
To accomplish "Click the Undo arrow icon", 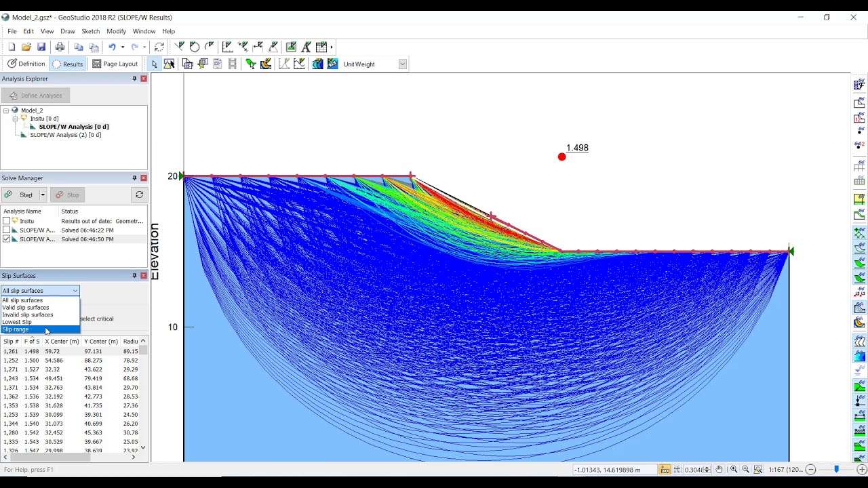I will pos(112,47).
